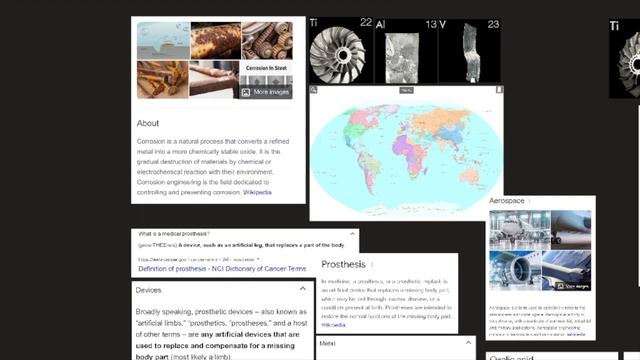The width and height of the screenshot is (640, 360).
Task: Open the jet engine aerospace thumbnail
Action: (515, 270)
